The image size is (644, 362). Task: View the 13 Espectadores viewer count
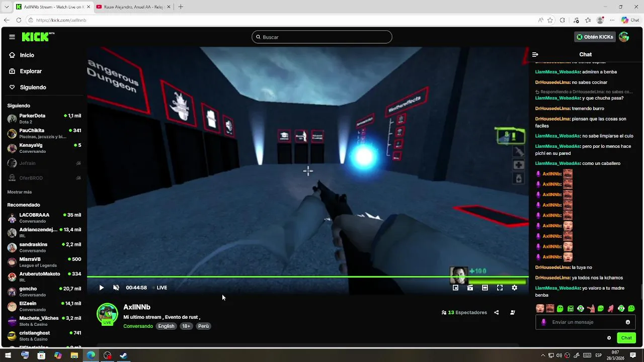[464, 312]
